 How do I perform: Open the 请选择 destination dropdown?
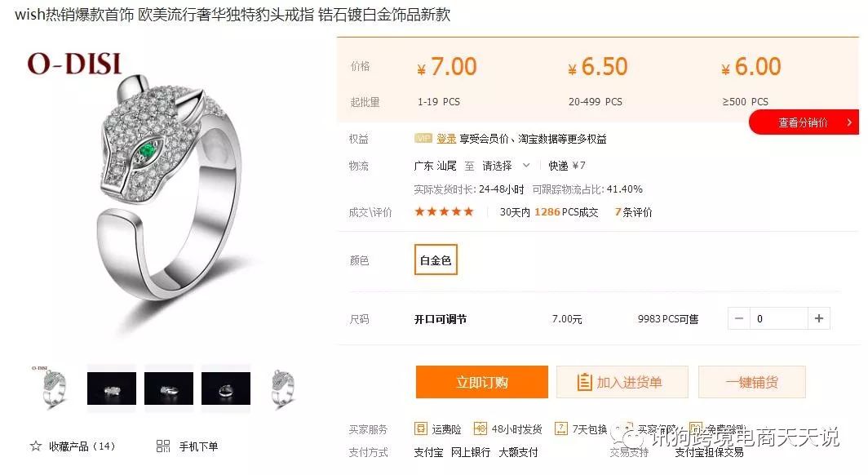coord(506,166)
